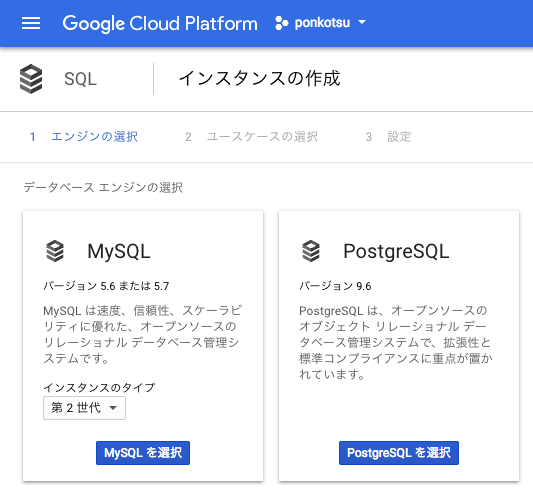Click the PostgreSQL card database icon
The height and width of the screenshot is (494, 533).
311,251
